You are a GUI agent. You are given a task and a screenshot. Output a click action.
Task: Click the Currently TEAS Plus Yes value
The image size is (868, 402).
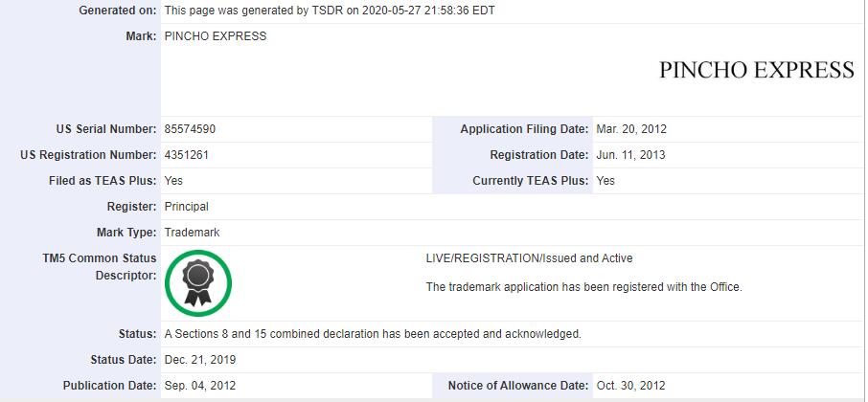tap(605, 181)
